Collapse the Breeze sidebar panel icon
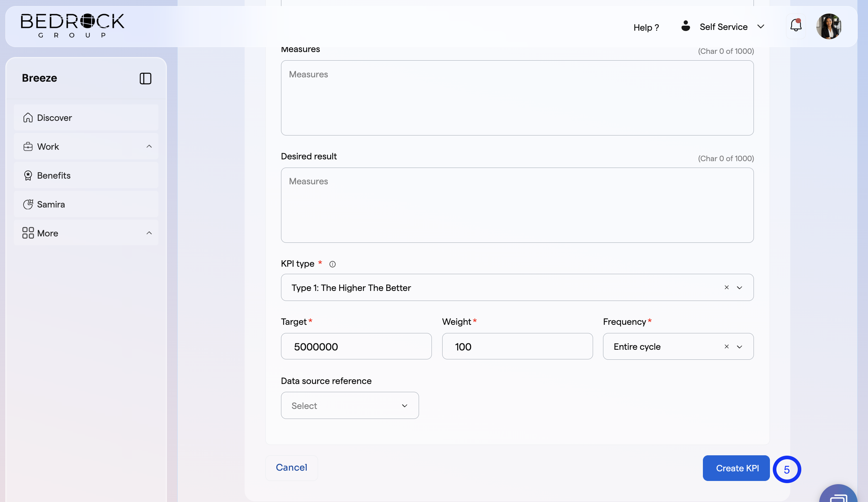 145,78
